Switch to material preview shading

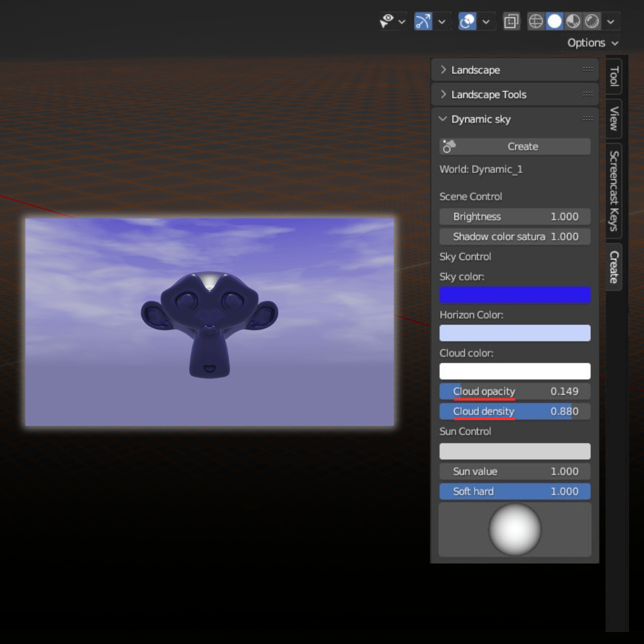(x=574, y=21)
